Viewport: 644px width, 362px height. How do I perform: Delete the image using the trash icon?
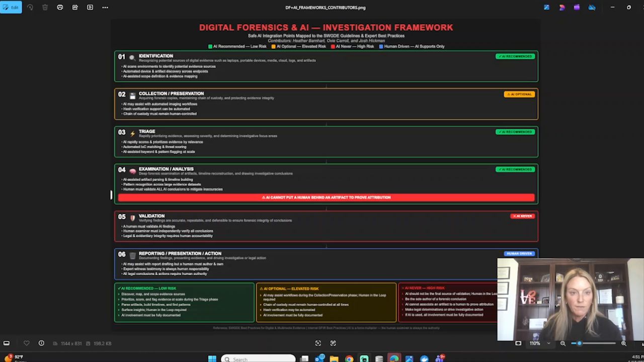pyautogui.click(x=45, y=8)
